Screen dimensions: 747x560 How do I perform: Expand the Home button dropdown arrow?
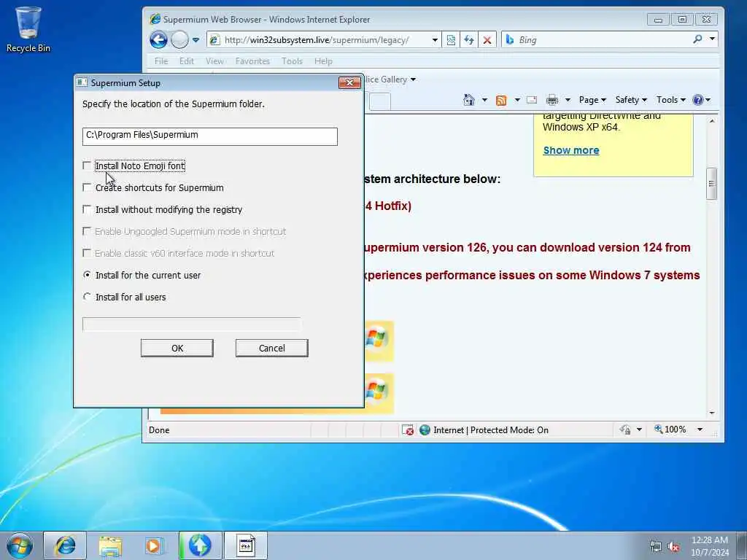(x=484, y=100)
